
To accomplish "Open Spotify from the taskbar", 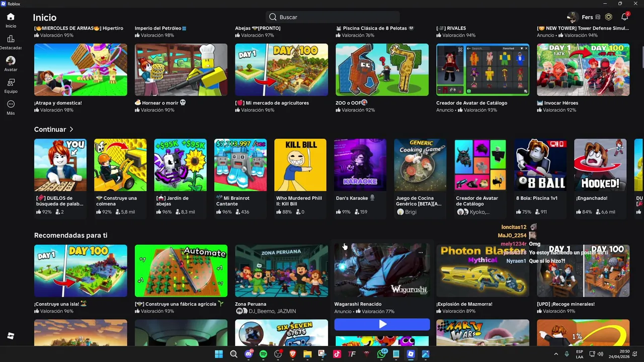I will [x=263, y=354].
